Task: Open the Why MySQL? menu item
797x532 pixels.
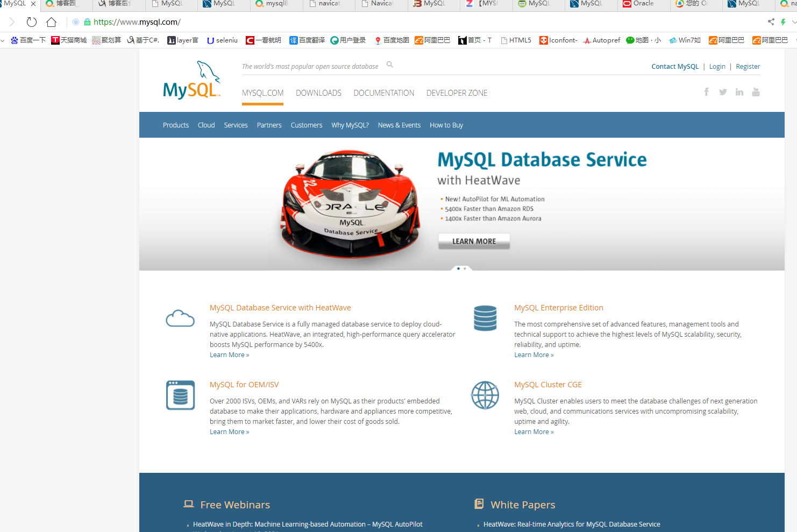Action: click(350, 125)
